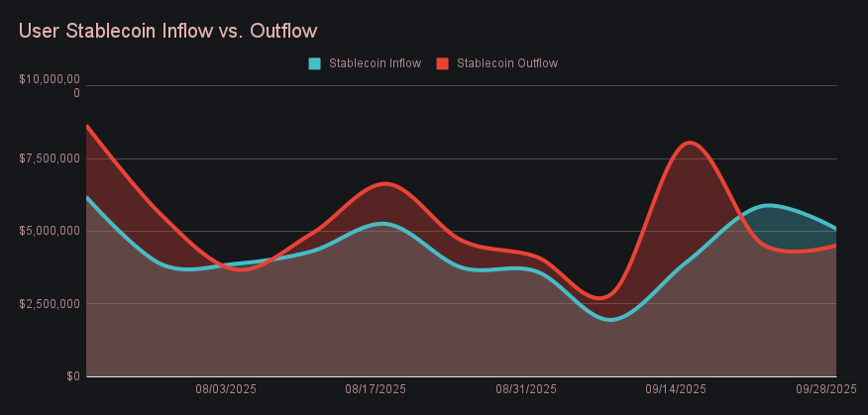
Task: Pick the 08/31/2025 date label
Action: 526,390
